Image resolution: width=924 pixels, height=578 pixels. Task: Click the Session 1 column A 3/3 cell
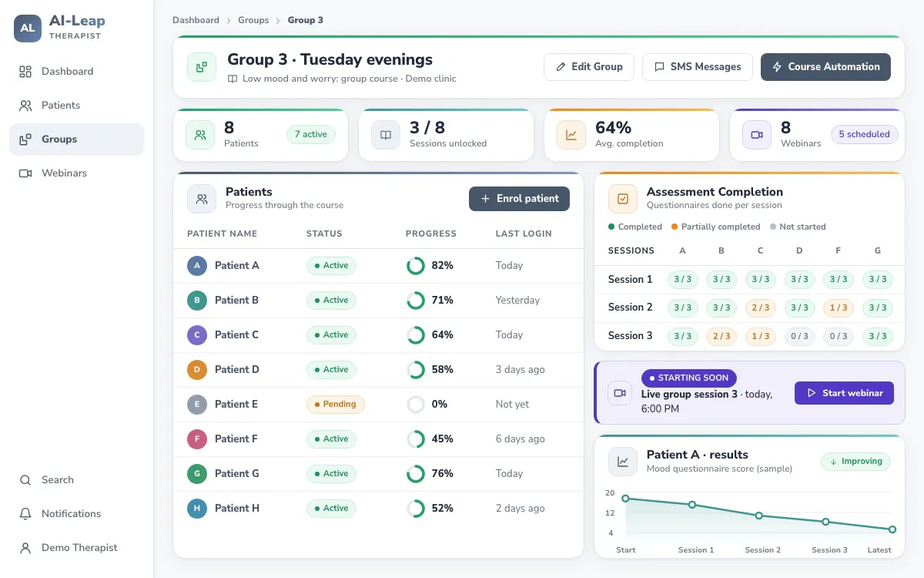coord(682,280)
